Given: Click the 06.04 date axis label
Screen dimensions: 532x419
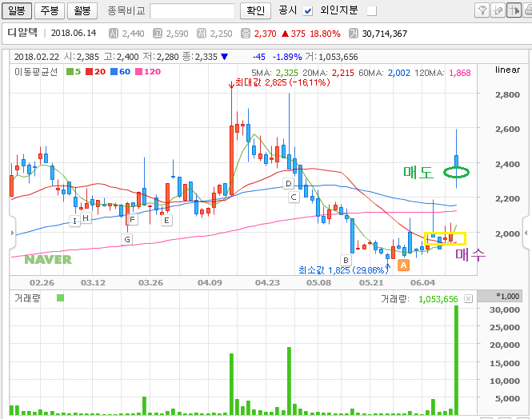Looking at the screenshot, I should [x=422, y=283].
